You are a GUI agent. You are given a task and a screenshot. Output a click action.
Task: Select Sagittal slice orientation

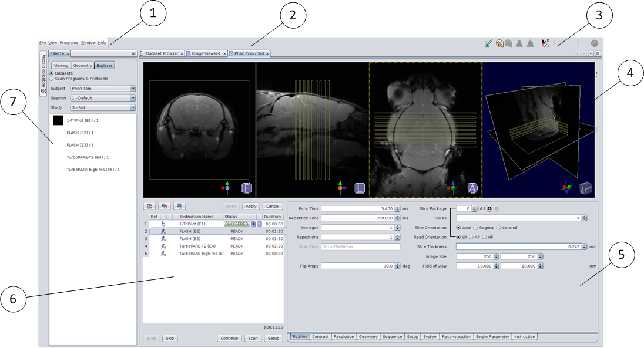[x=475, y=228]
